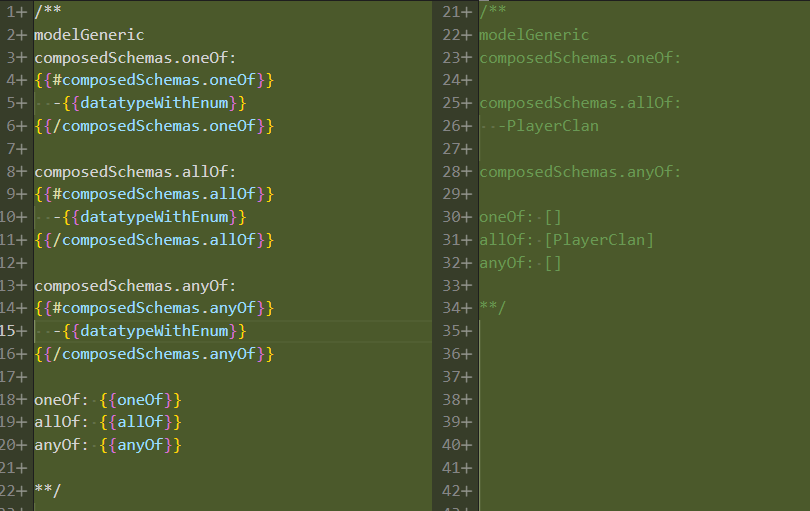The image size is (810, 511).
Task: Click 'composedSchemas.anyOf:' label on left line 13
Action: pos(135,286)
